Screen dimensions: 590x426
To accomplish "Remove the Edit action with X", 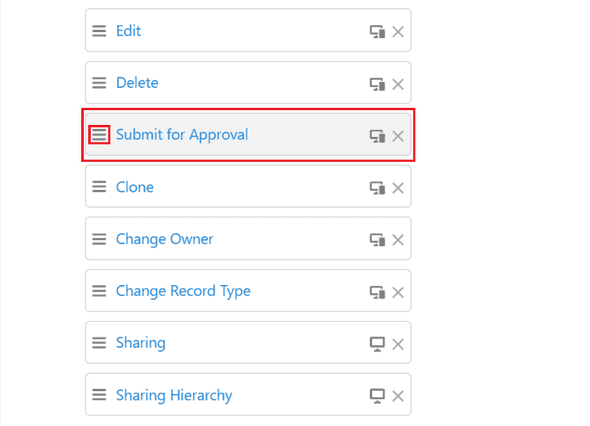I will (x=398, y=32).
